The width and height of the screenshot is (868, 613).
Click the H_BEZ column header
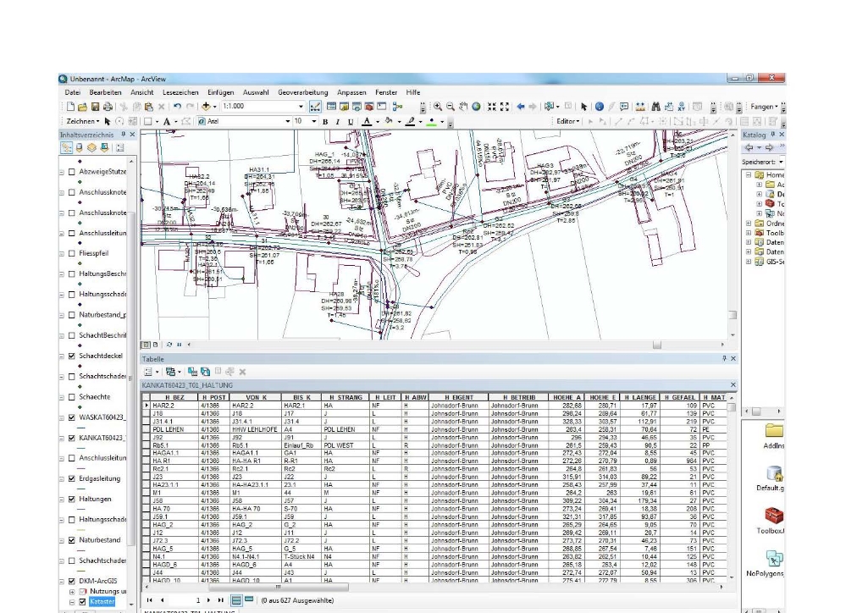tap(174, 397)
